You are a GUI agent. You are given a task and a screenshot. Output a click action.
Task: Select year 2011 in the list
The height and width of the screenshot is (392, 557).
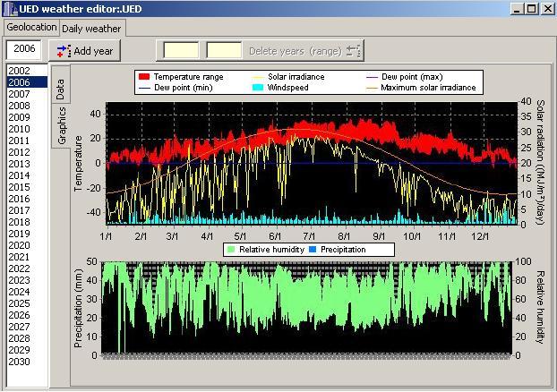(27, 141)
